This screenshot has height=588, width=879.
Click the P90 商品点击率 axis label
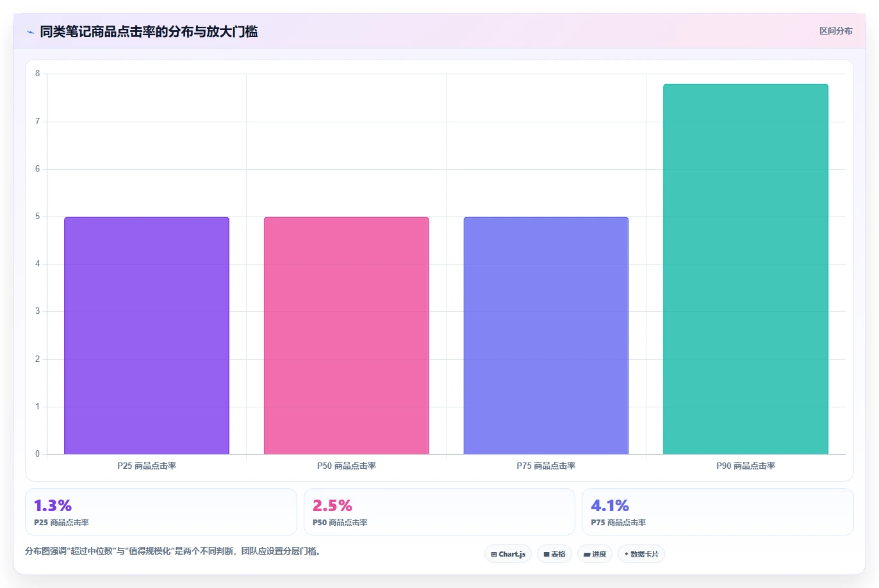[x=746, y=466]
